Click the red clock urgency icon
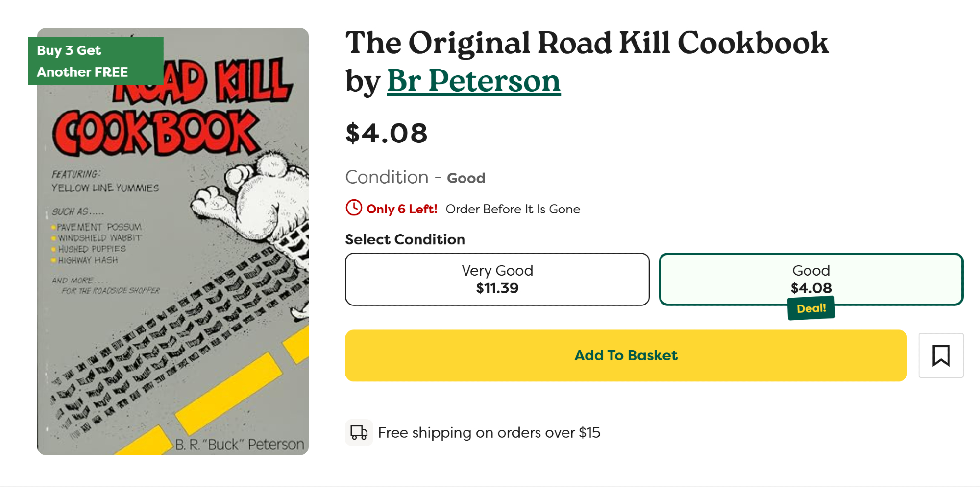Screen dimensions: 980x493 tap(354, 208)
